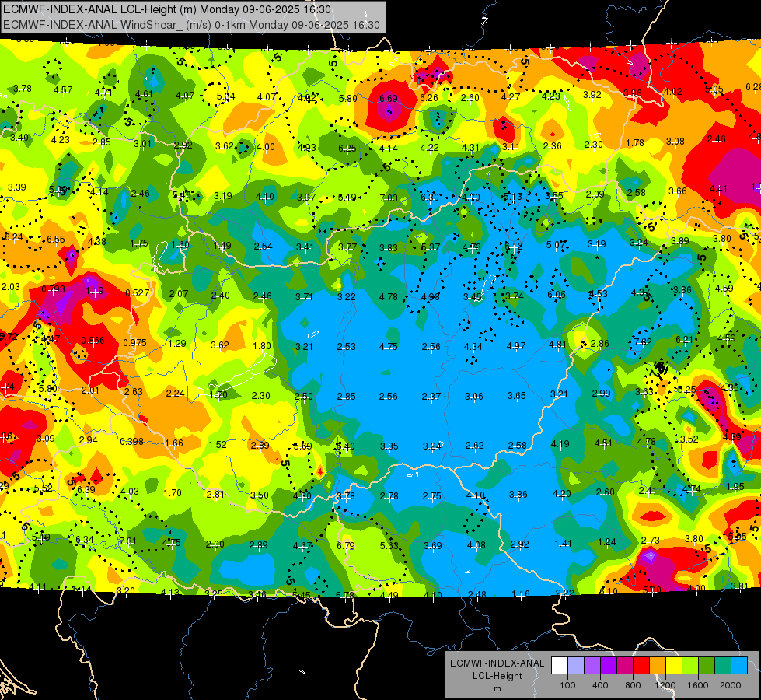Click the 2000 label under the legend
Viewport: 761px width, 700px height.
tap(731, 685)
